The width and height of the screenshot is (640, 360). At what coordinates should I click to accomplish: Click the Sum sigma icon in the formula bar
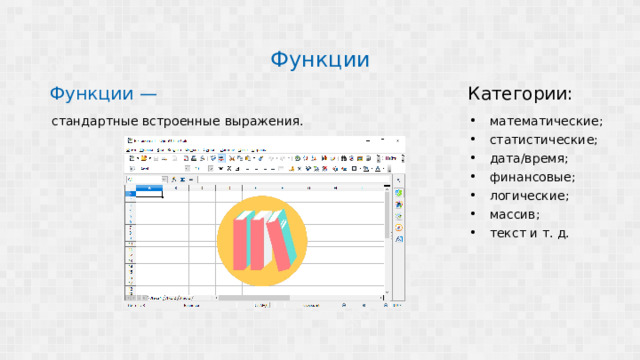[182, 180]
